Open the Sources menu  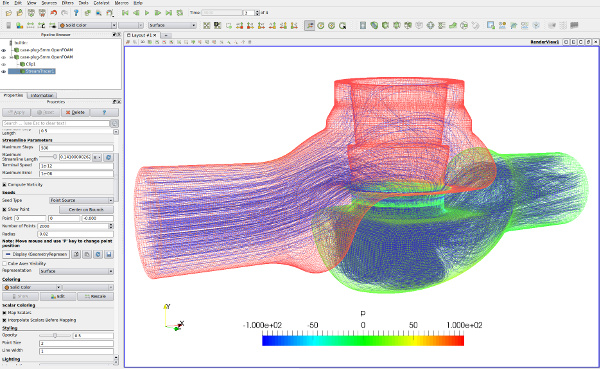49,3
